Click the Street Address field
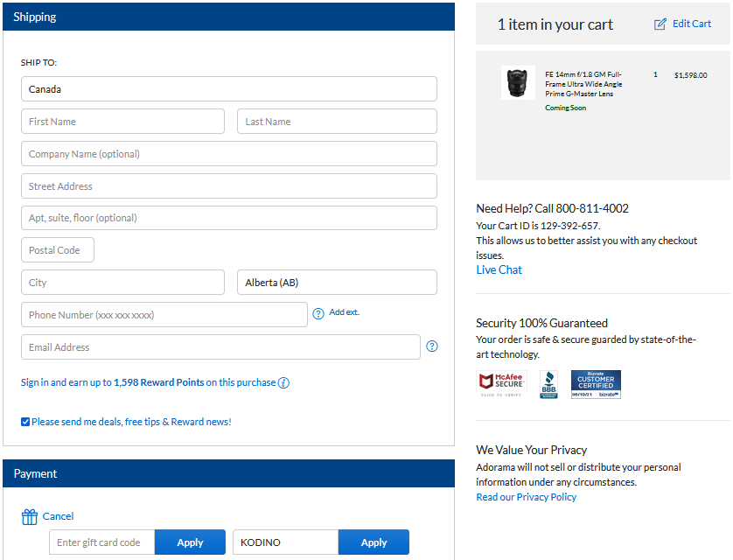The height and width of the screenshot is (560, 733). click(229, 186)
